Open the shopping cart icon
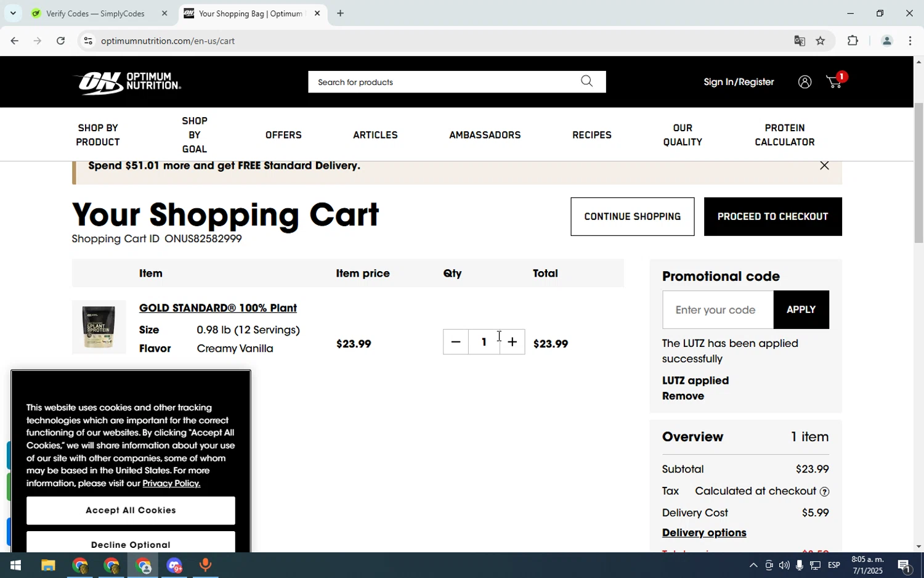The width and height of the screenshot is (924, 578). (835, 81)
